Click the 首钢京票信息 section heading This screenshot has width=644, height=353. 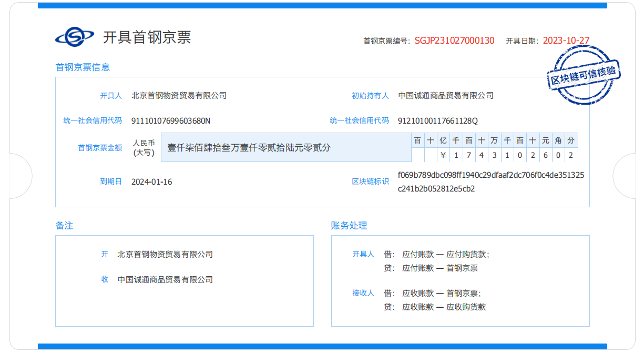[83, 67]
